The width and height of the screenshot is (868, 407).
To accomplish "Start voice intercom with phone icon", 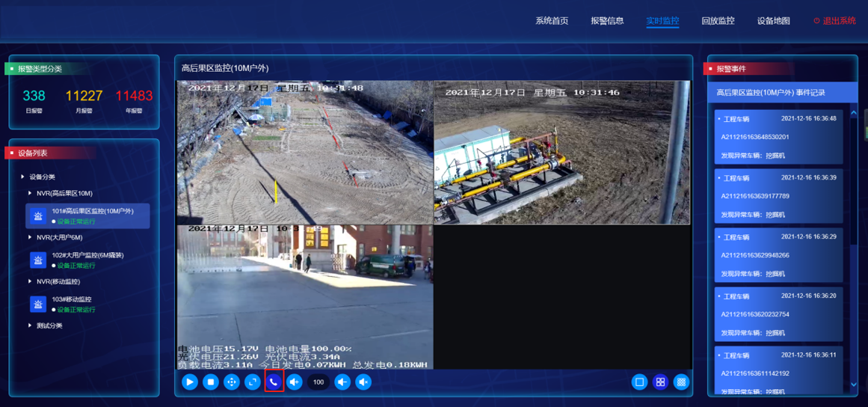I will [x=274, y=382].
